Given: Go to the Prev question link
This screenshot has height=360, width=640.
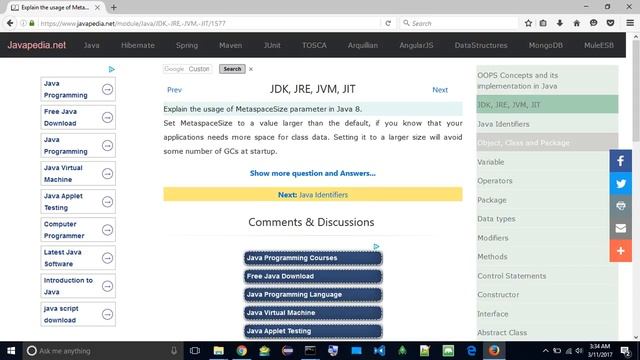Looking at the screenshot, I should (174, 90).
